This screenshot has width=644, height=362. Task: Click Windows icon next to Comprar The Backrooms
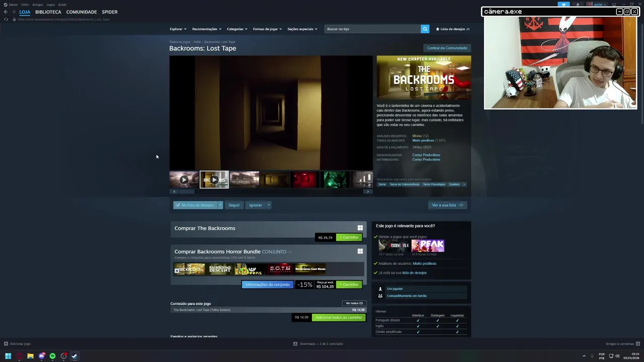360,228
